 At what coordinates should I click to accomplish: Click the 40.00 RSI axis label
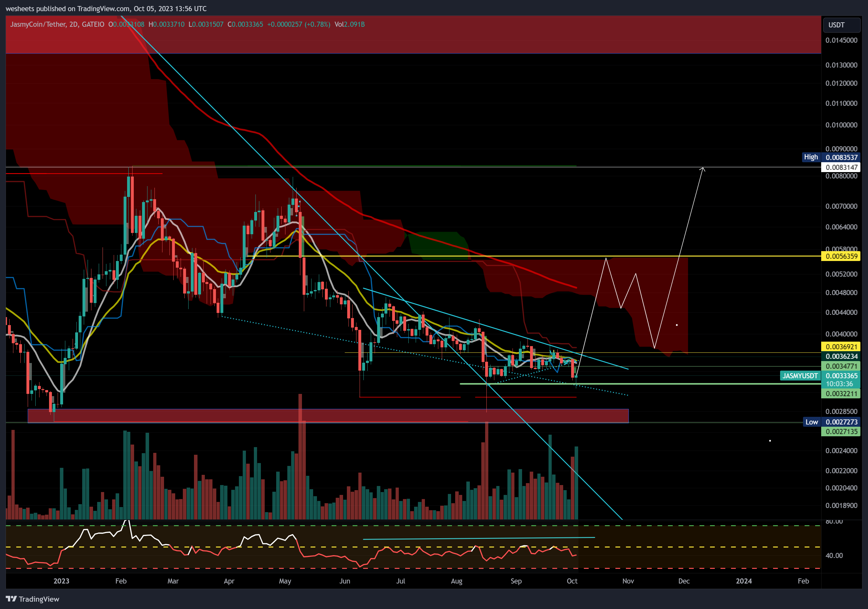pos(834,555)
